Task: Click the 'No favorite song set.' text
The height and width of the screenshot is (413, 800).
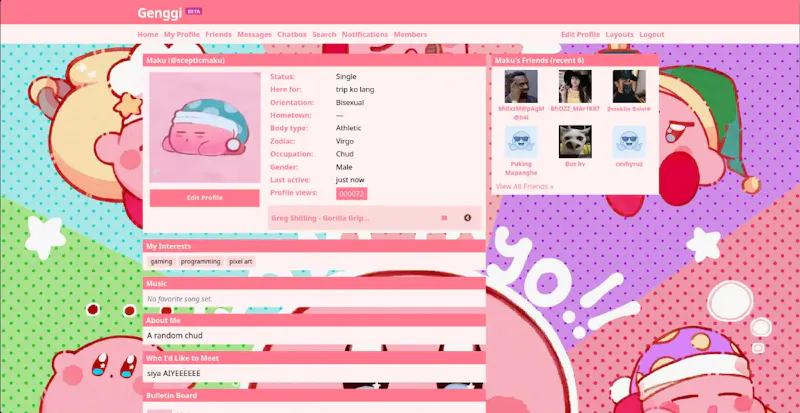Action: coord(180,299)
